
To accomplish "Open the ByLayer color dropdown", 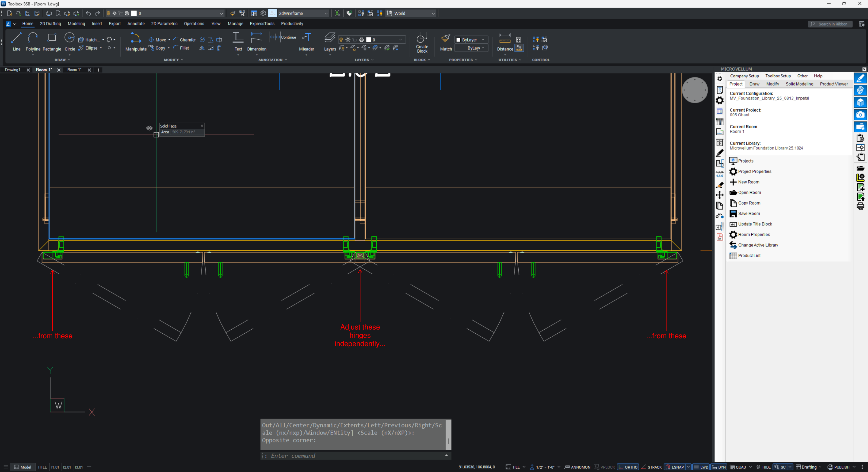I will point(471,40).
